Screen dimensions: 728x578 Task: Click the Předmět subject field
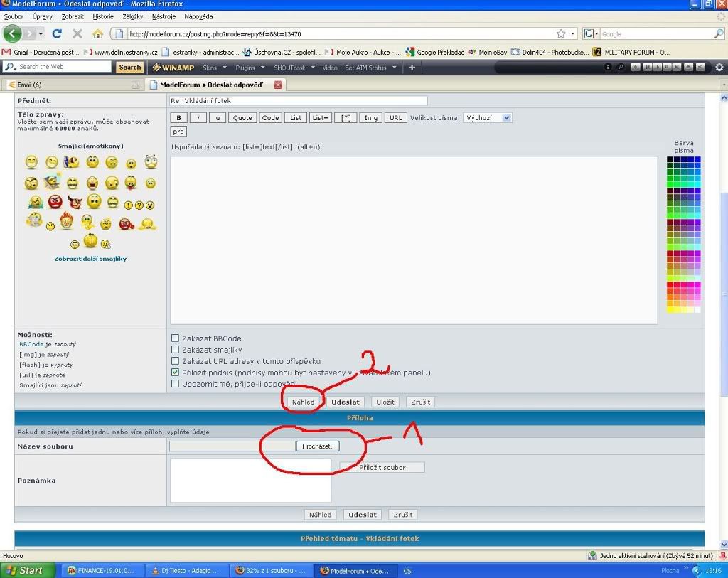[x=298, y=100]
